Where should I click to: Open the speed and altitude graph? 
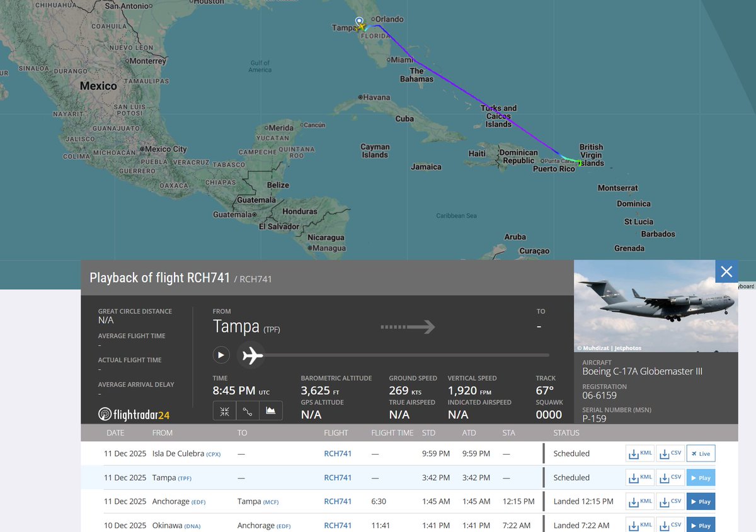pyautogui.click(x=271, y=411)
